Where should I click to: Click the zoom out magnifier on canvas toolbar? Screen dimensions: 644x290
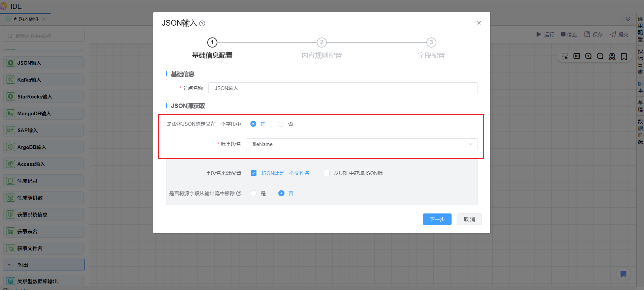point(600,56)
